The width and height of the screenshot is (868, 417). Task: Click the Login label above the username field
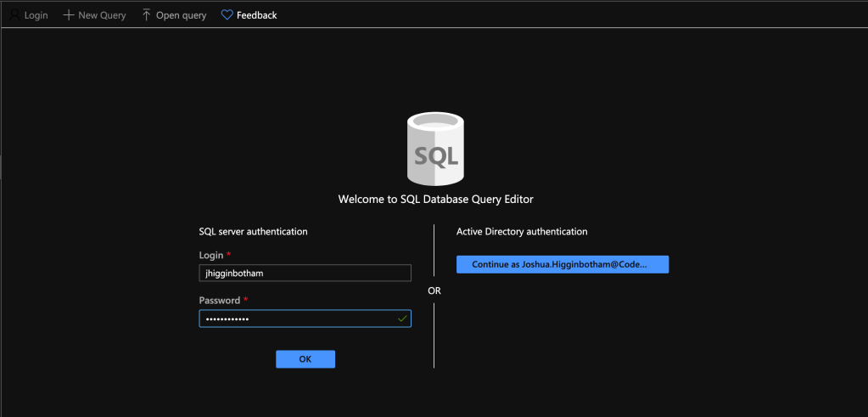click(x=211, y=255)
